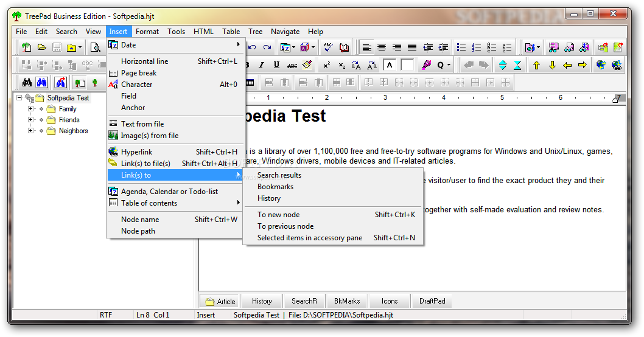Click the increase font size icon
The width and height of the screenshot is (644, 337).
point(356,65)
